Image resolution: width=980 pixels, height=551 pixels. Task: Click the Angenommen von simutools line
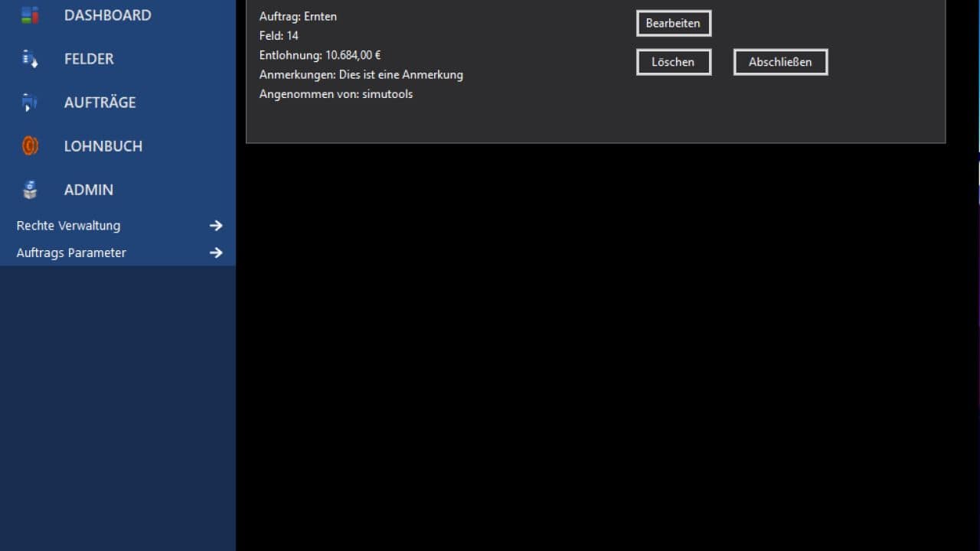click(x=335, y=94)
